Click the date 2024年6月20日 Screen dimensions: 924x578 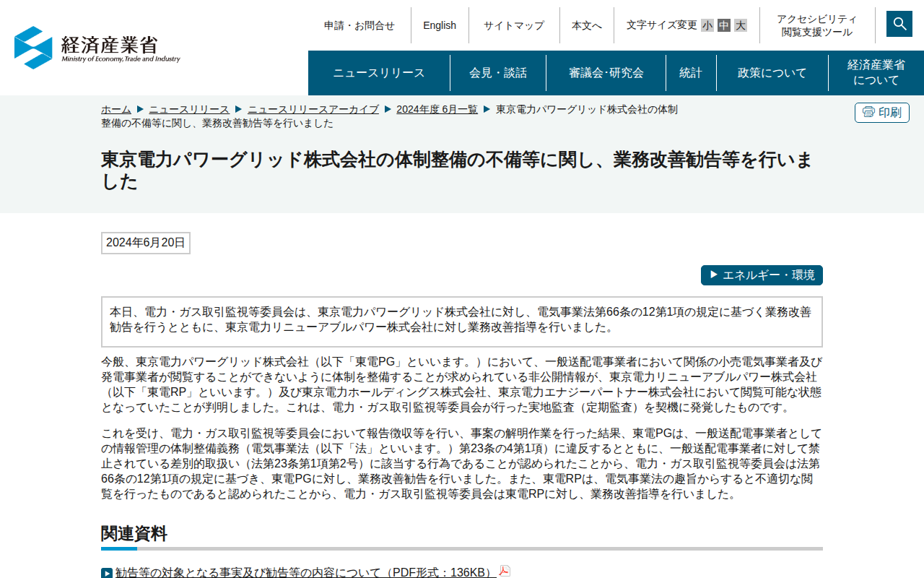146,243
